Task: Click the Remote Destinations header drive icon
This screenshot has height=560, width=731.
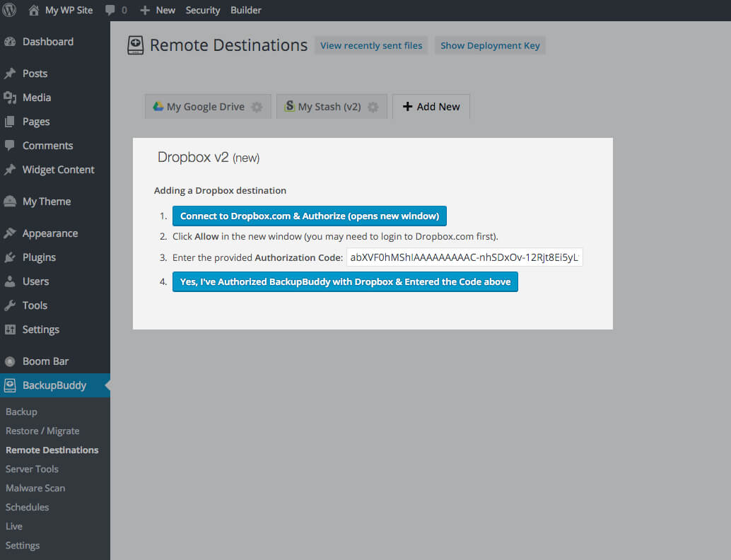Action: click(136, 45)
